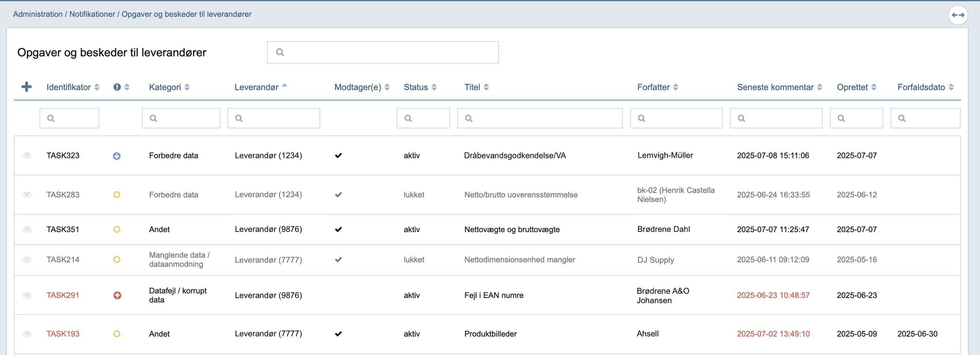980x355 pixels.
Task: Click the expand width arrows icon
Action: [958, 15]
